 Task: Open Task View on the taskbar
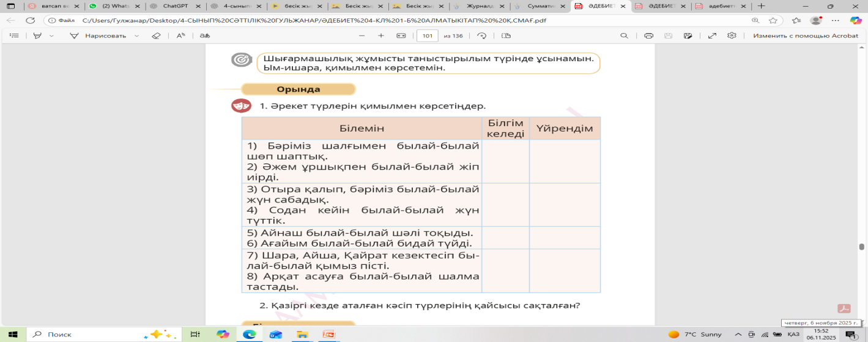(x=195, y=334)
